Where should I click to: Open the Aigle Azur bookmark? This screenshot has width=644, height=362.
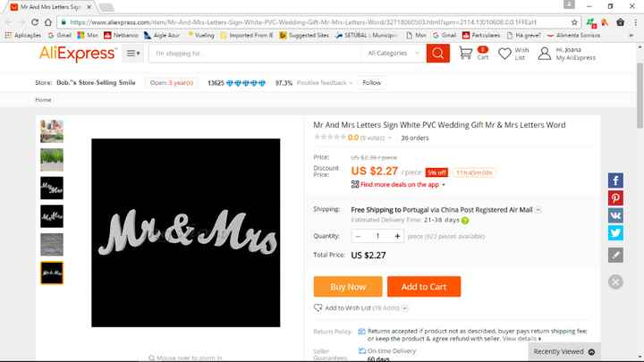point(162,35)
